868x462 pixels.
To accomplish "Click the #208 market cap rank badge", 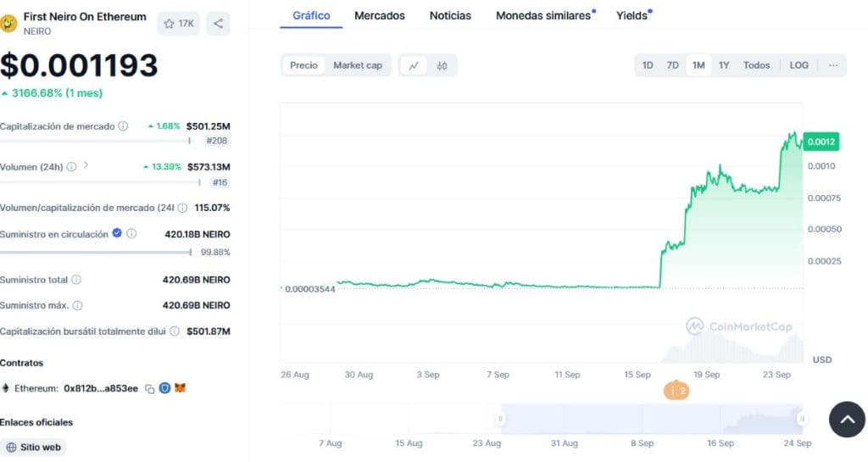I will [x=216, y=141].
